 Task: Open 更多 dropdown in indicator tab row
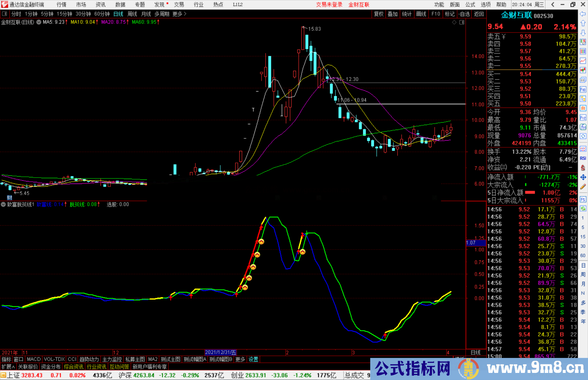pos(240,359)
